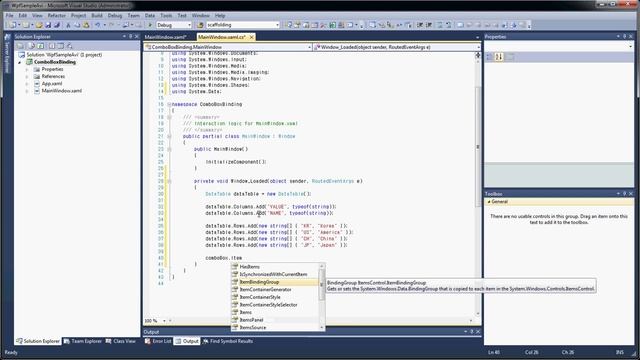Screen dimensions: 640x360
Task: Click the Save All icon
Action: tap(57, 25)
